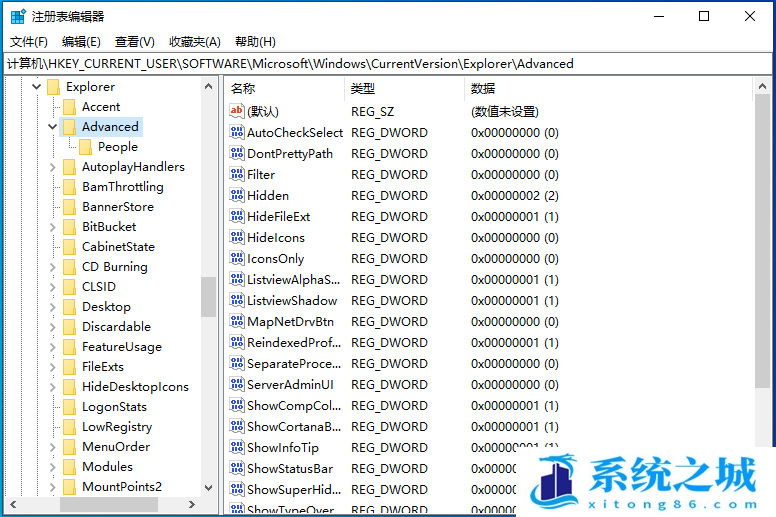Click the DontPrettyPath DWORD icon

tap(237, 153)
